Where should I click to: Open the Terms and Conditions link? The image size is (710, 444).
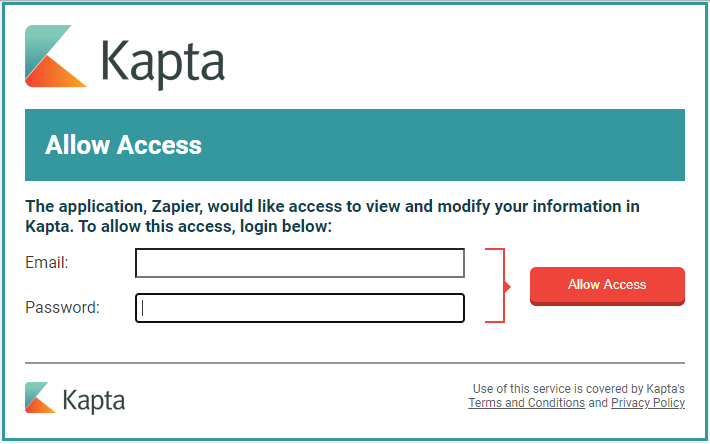point(526,403)
